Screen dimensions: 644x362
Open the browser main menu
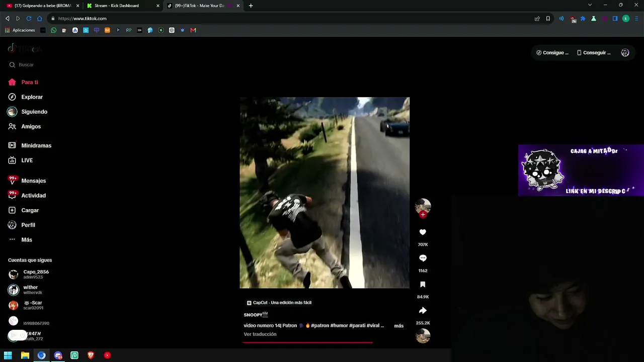click(x=636, y=19)
